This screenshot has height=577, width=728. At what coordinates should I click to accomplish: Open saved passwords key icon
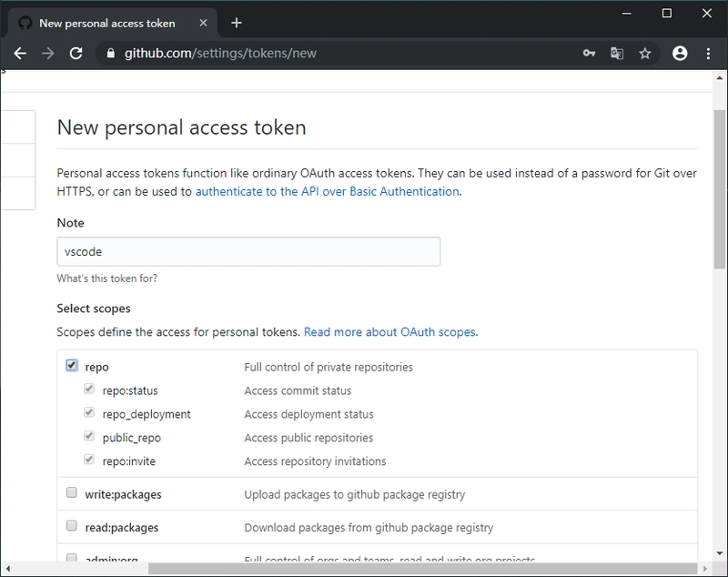point(589,53)
